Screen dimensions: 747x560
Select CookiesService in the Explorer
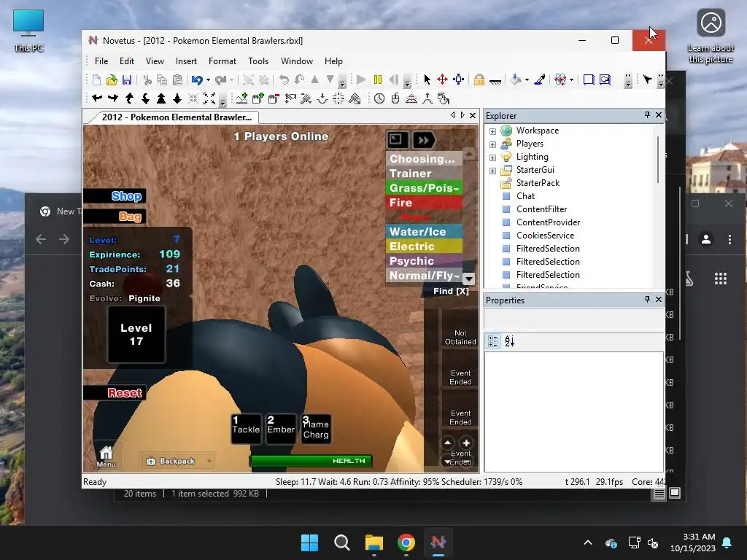545,236
